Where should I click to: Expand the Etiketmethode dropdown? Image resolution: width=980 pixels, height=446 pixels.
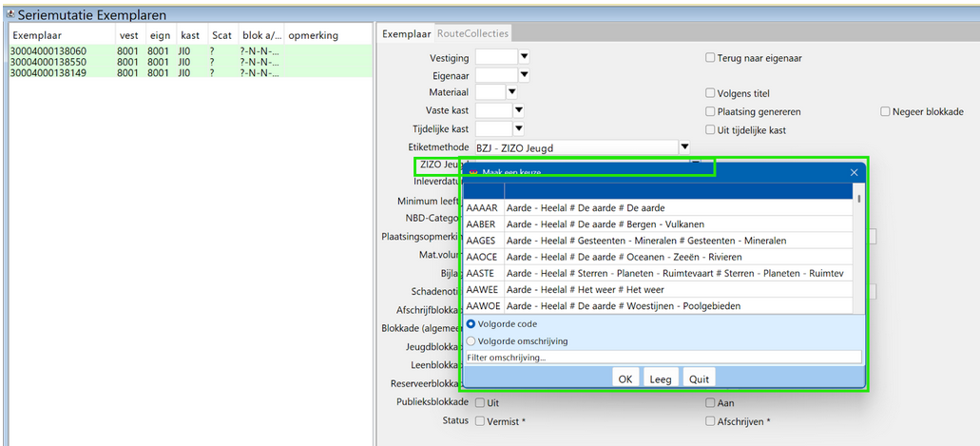(x=683, y=147)
